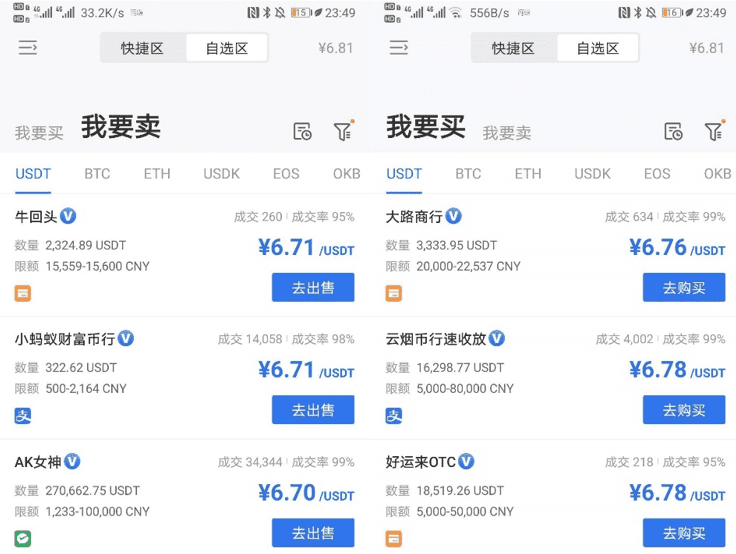The height and width of the screenshot is (554, 736).
Task: Open hamburger menu in left screen
Action: [28, 47]
